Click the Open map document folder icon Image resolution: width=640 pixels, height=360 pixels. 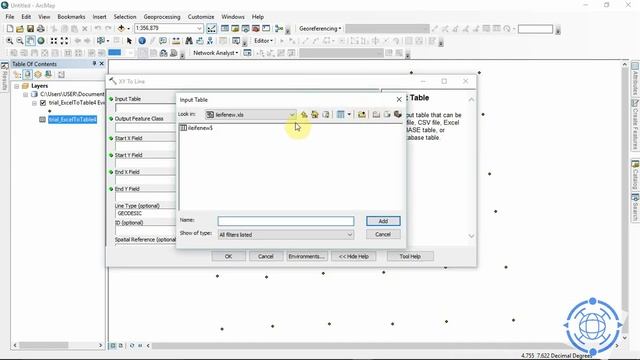(20, 29)
